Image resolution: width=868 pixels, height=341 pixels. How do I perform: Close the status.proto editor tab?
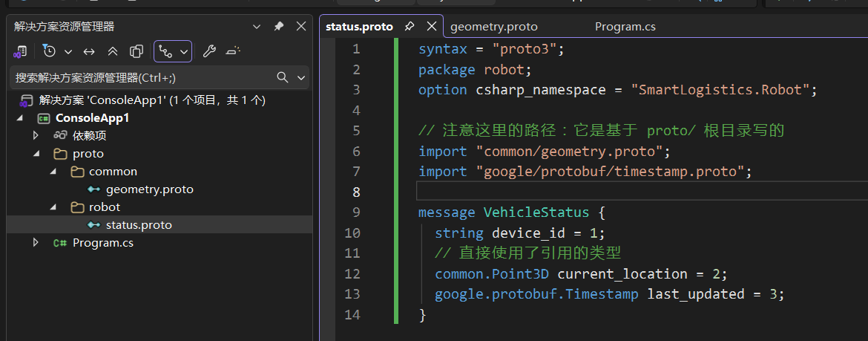click(x=431, y=27)
